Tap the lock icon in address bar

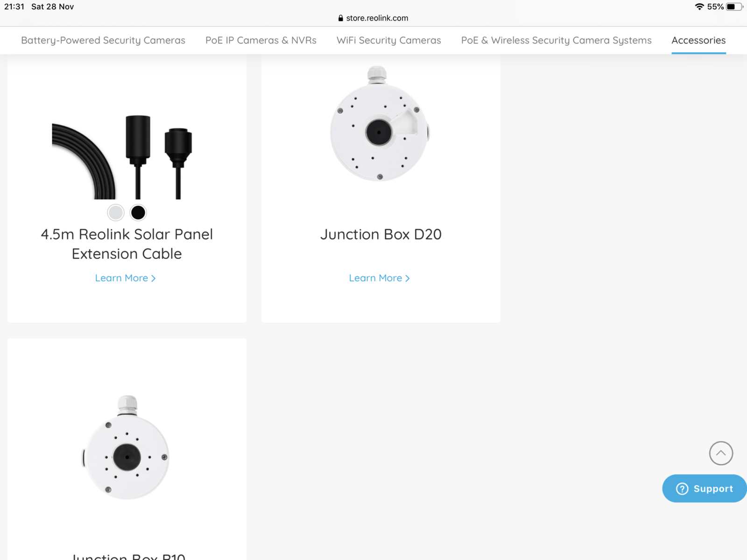pyautogui.click(x=340, y=18)
